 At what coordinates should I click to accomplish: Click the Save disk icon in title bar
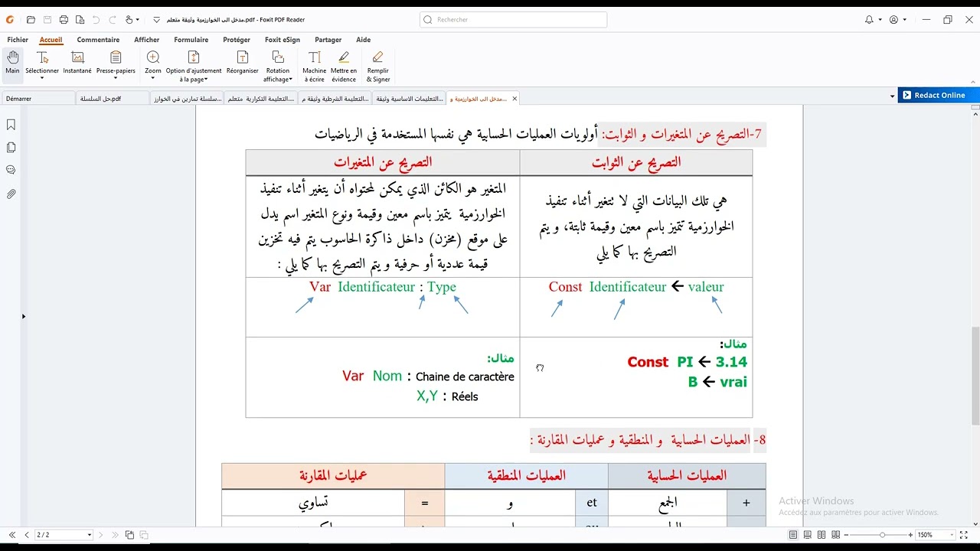coord(47,20)
